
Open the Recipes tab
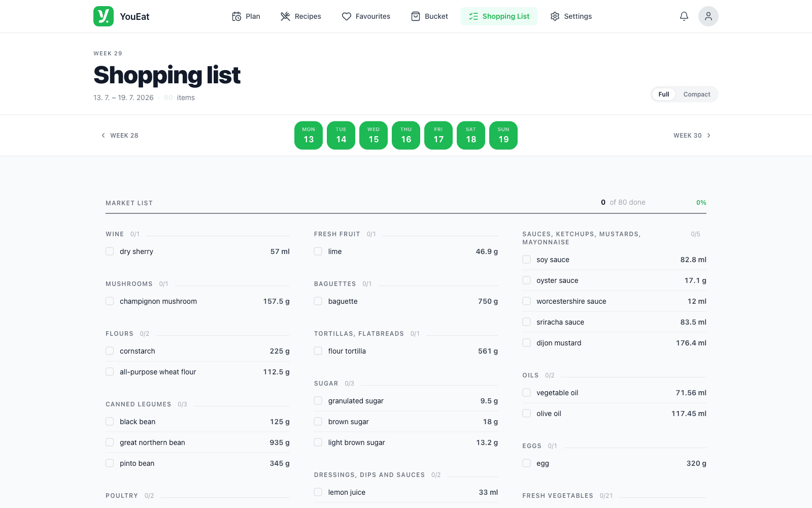[301, 16]
